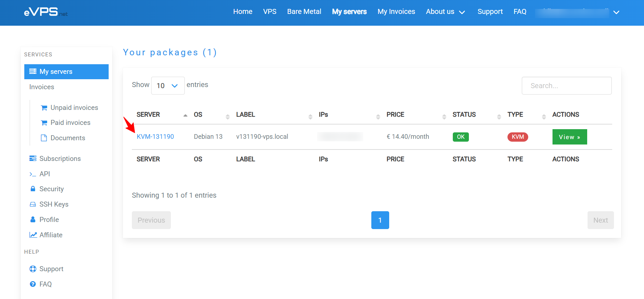The image size is (644, 299).
Task: Expand the user account dropdown chevron
Action: tap(616, 12)
